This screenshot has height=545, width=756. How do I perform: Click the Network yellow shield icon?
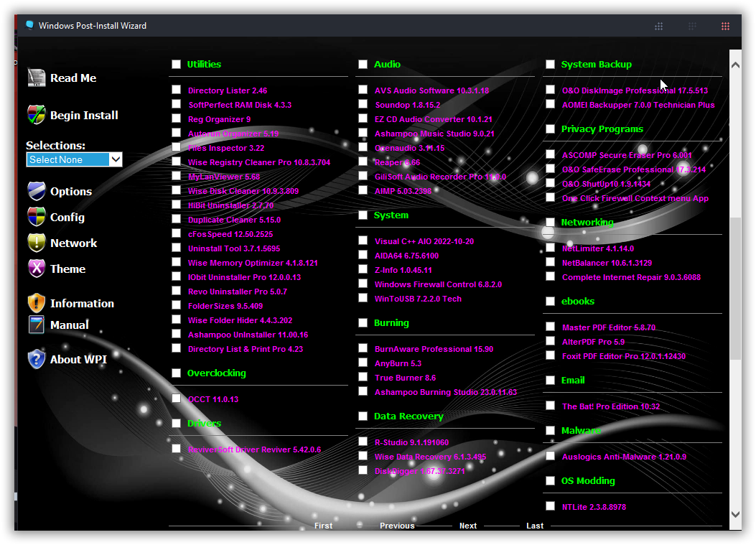coord(37,243)
